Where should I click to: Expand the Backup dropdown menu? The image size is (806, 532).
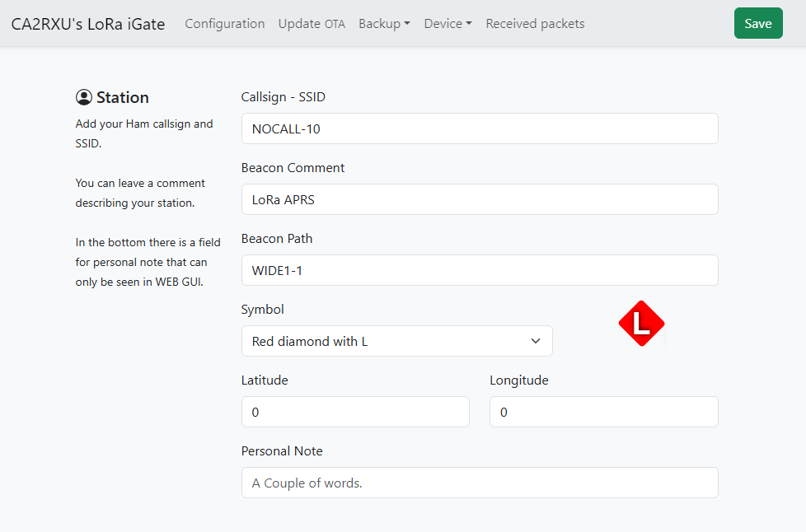tap(384, 24)
